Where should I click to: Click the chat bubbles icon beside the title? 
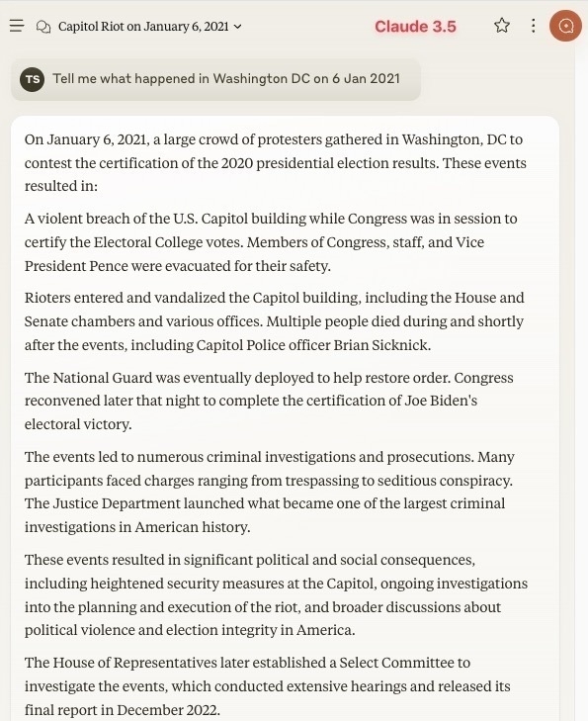pyautogui.click(x=43, y=27)
